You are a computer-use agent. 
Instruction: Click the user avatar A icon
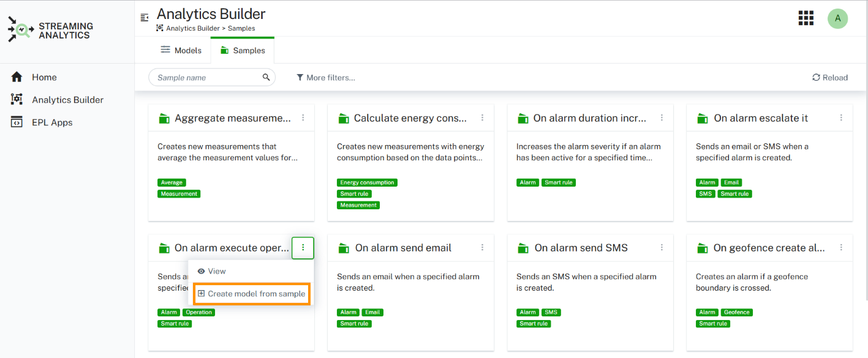tap(837, 18)
